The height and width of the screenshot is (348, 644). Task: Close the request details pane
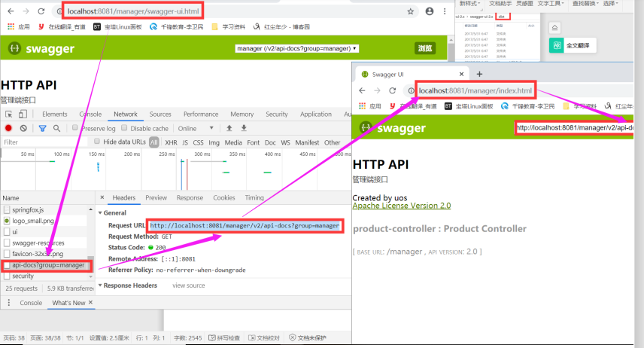[102, 197]
